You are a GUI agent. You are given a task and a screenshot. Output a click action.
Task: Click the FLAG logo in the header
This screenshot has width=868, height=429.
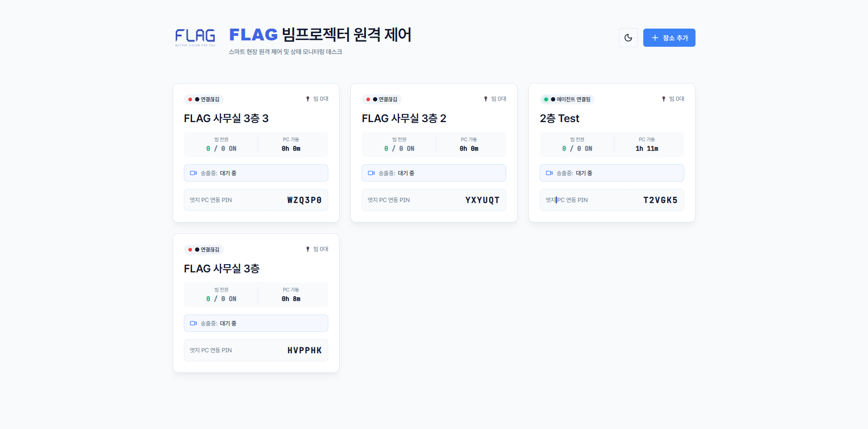coord(195,38)
